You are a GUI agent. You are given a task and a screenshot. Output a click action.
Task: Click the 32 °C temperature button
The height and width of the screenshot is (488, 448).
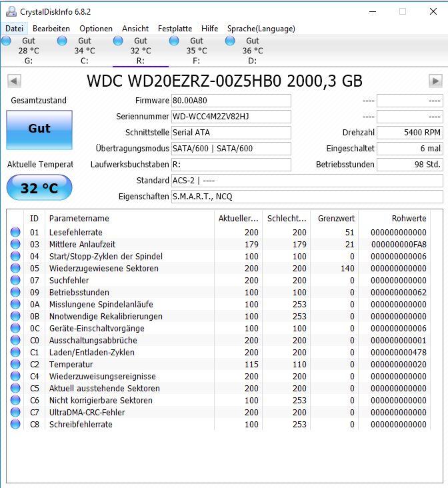click(39, 188)
